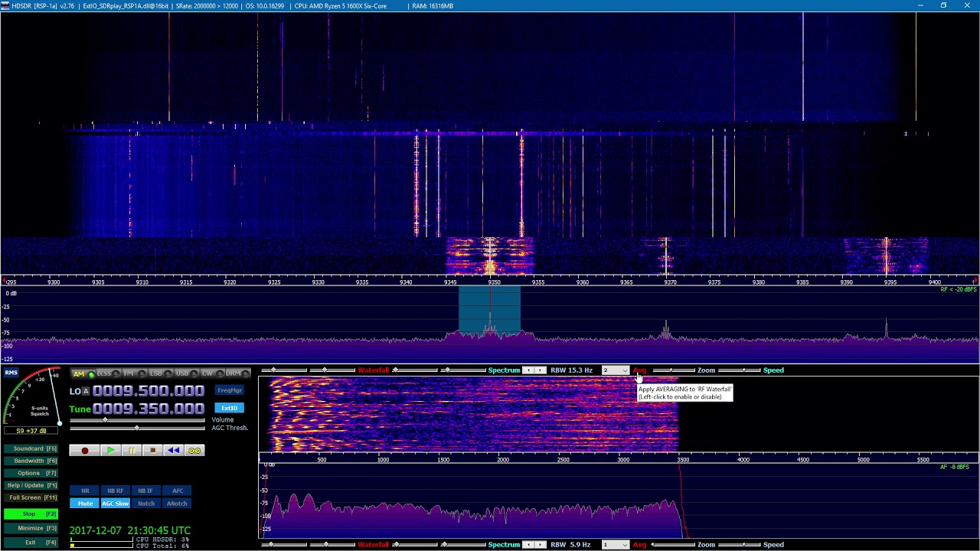Click the Exit [F4] button
This screenshot has width=980, height=551.
tap(31, 543)
